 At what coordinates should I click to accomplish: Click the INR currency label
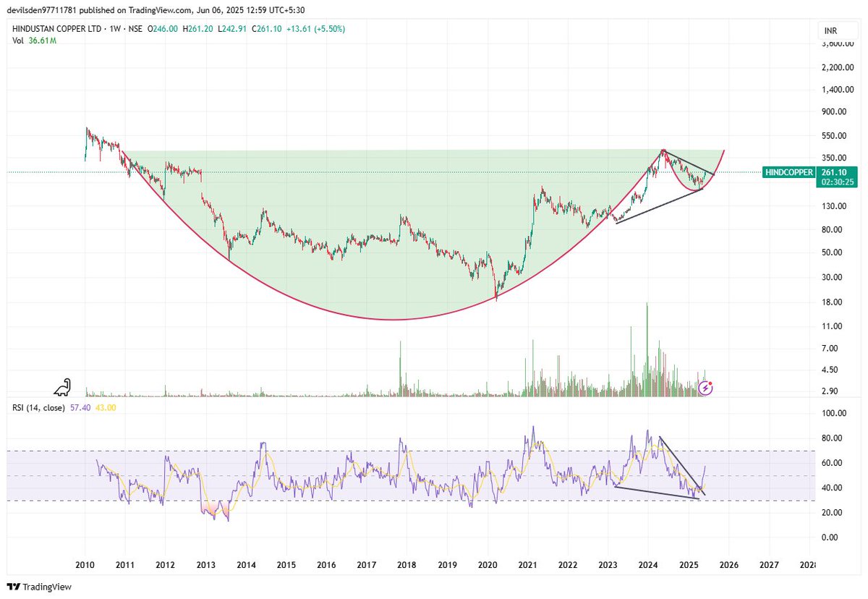[x=831, y=30]
